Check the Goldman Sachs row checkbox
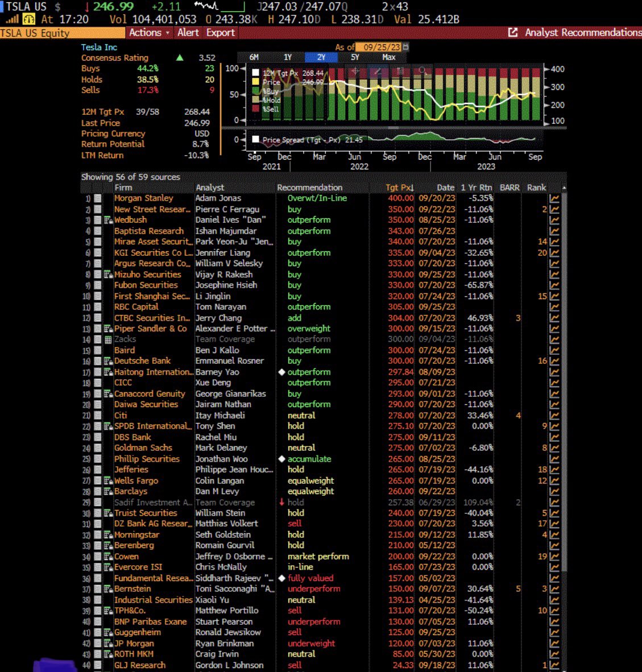This screenshot has width=642, height=672. (98, 448)
